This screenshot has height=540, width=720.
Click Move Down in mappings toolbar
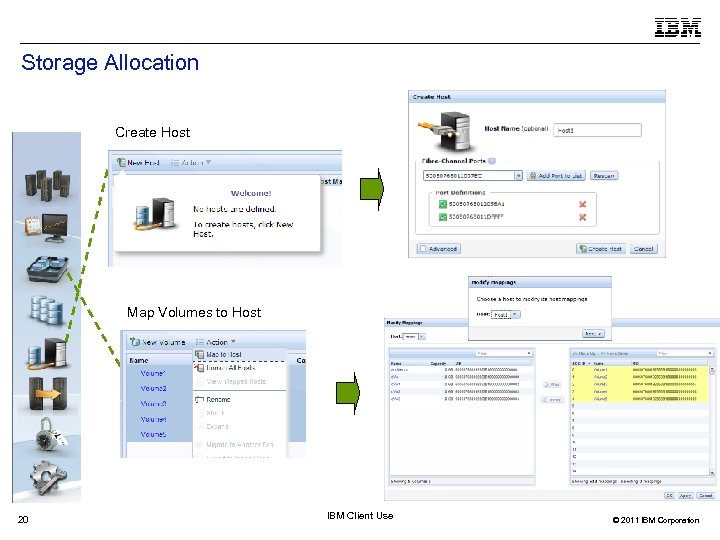pos(614,354)
